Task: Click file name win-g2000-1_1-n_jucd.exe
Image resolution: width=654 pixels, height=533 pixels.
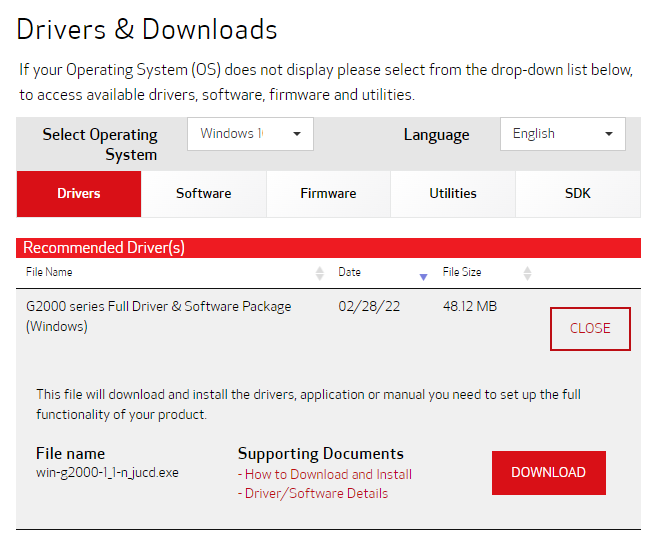Action: point(107,473)
